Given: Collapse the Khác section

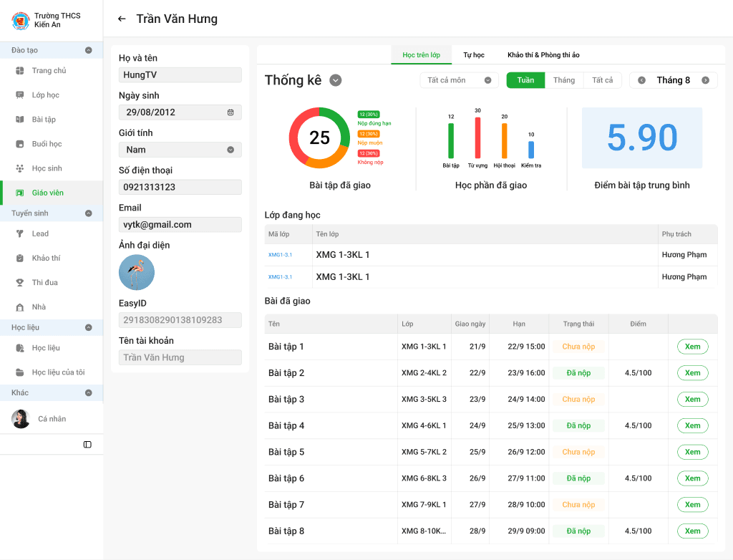Looking at the screenshot, I should tap(88, 392).
